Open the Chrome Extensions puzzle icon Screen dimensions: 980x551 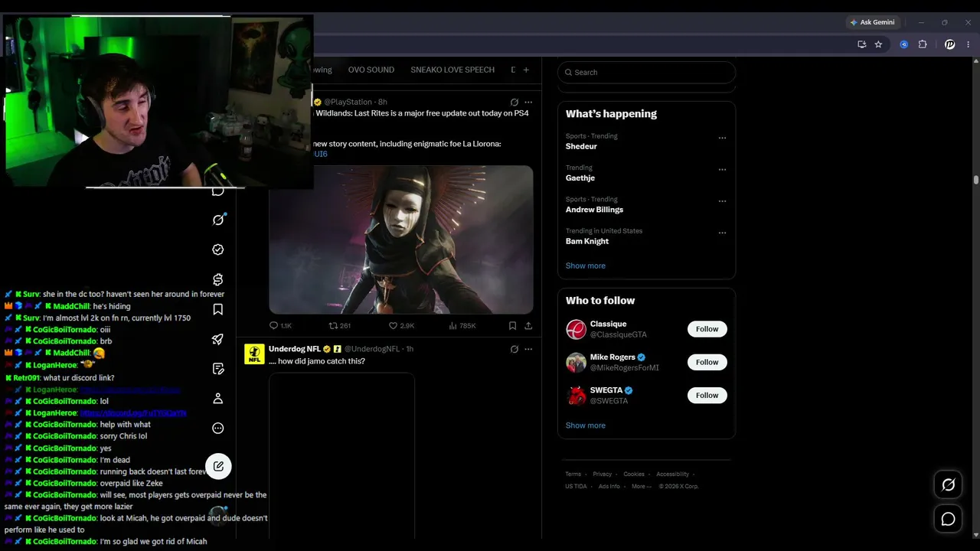tap(923, 44)
